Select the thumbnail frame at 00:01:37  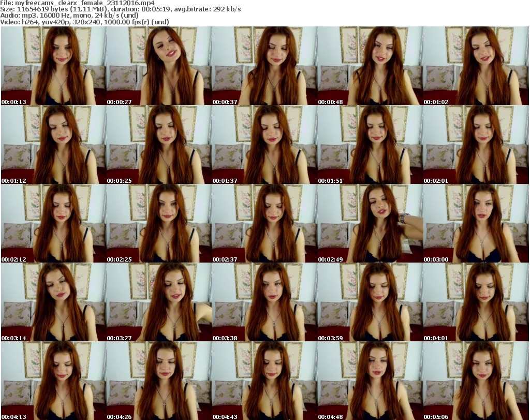pos(264,144)
